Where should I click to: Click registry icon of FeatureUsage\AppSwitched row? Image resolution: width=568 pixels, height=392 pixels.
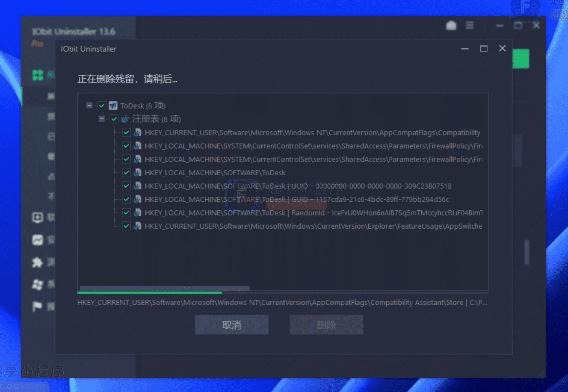(x=138, y=226)
